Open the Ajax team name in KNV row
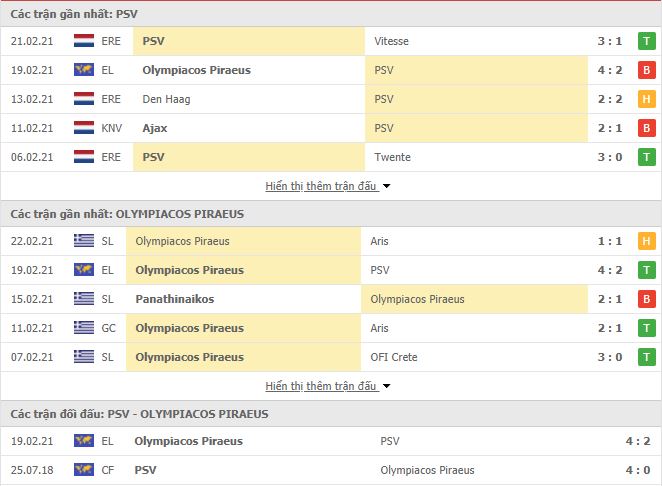 pos(155,128)
